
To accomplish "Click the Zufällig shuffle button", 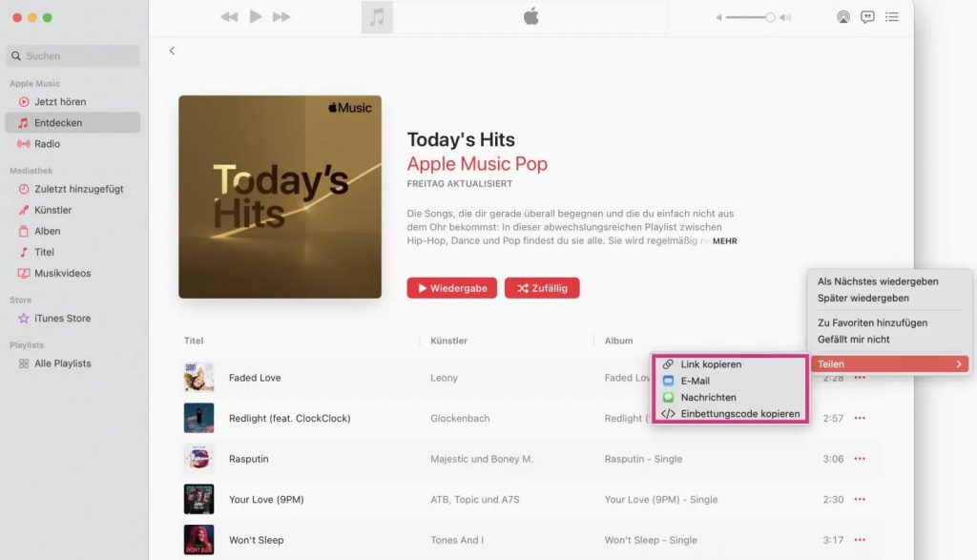I will tap(542, 288).
